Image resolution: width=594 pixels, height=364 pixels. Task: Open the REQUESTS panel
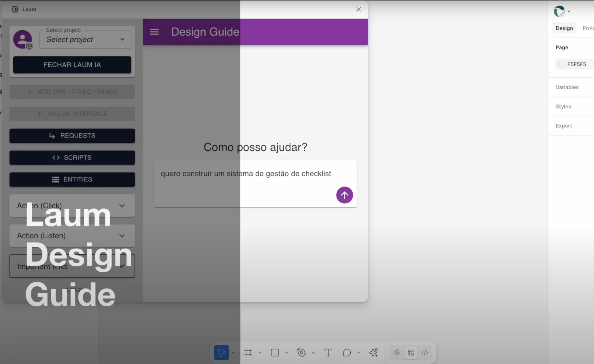pos(72,135)
